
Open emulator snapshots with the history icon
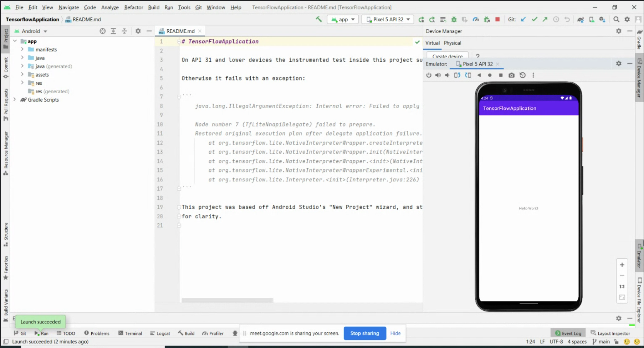[x=523, y=75]
